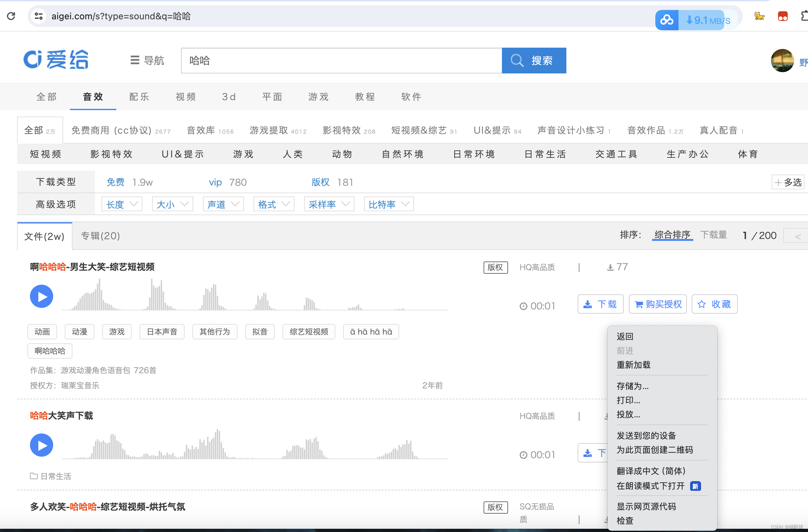Expand the 长度 dropdown
This screenshot has height=532, width=808.
coord(121,204)
